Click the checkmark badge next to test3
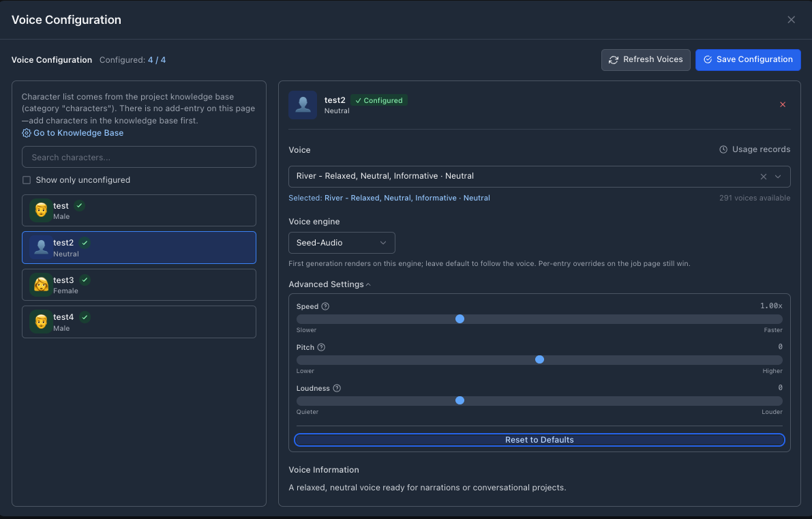Viewport: 812px width, 519px height. click(x=85, y=280)
